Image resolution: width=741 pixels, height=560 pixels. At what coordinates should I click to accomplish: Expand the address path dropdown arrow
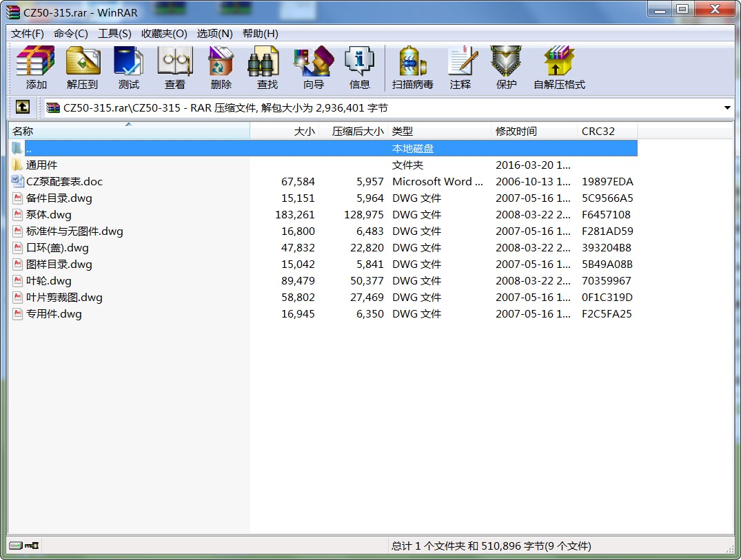click(727, 108)
